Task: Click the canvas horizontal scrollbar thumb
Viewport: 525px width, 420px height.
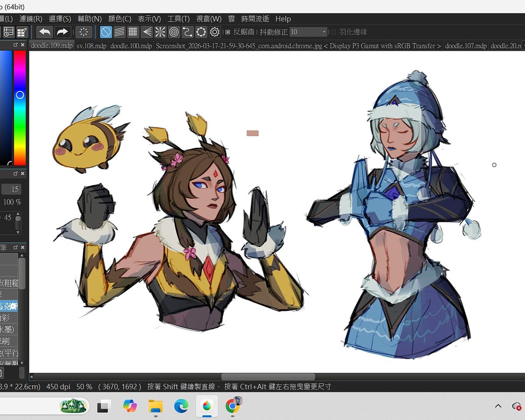Action: [x=268, y=377]
